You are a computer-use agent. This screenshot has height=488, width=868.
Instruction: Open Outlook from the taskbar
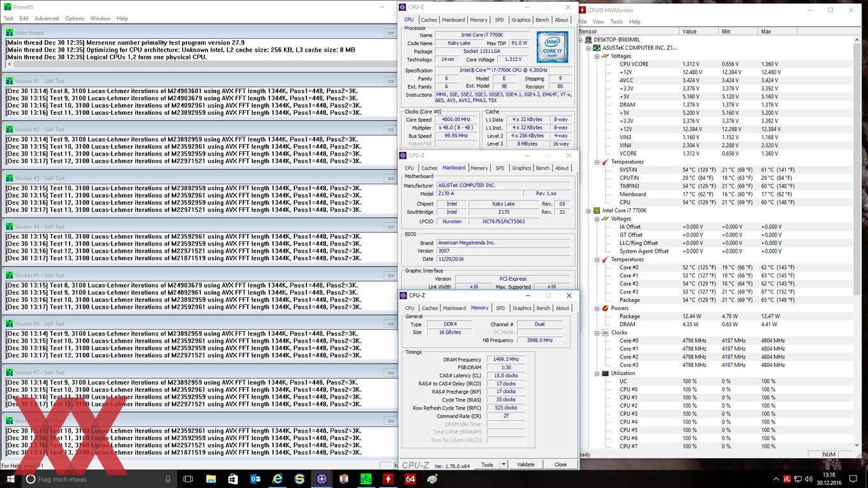pos(255,478)
